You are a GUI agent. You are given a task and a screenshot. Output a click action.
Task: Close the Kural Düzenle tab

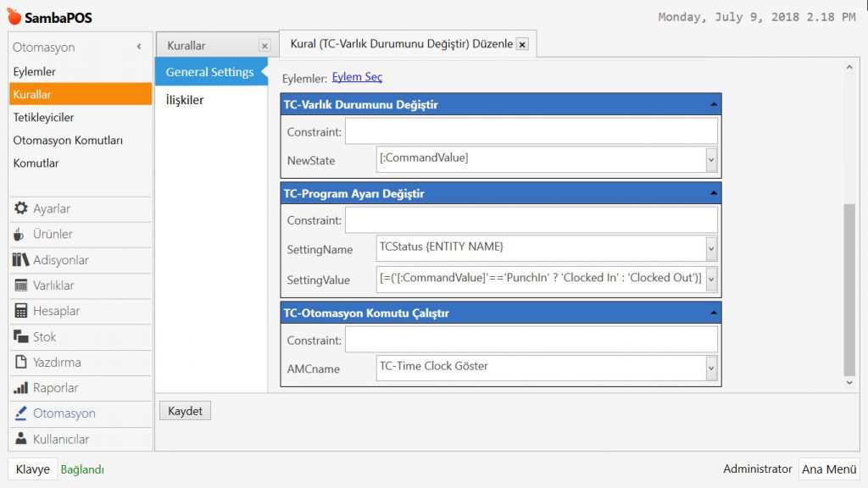[x=522, y=44]
